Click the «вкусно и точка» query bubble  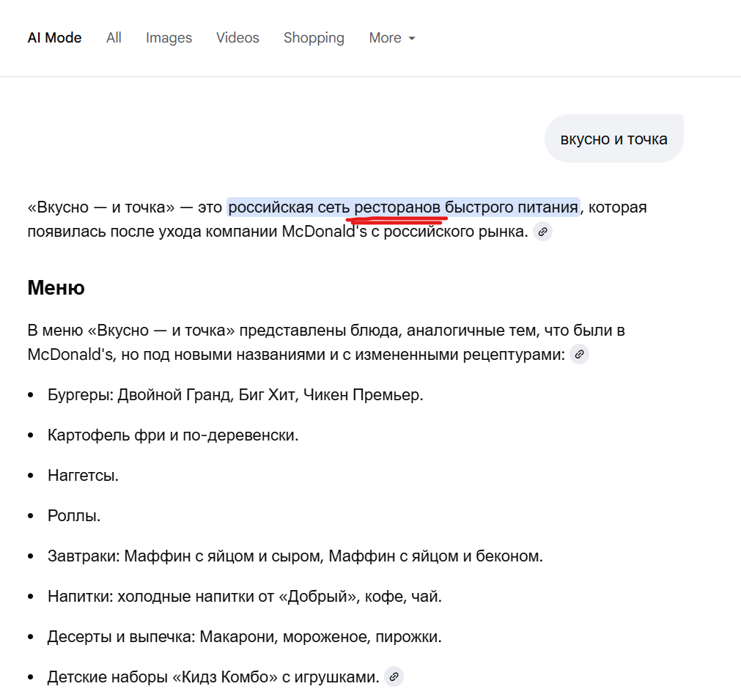[x=613, y=139]
